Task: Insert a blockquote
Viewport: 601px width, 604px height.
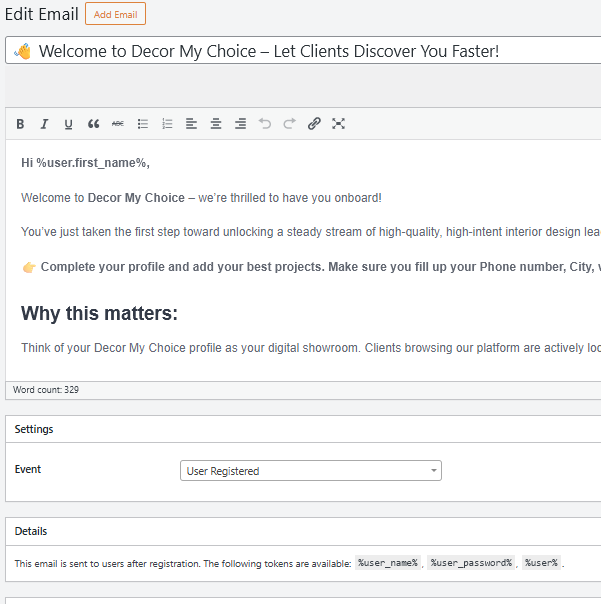Action: tap(93, 124)
